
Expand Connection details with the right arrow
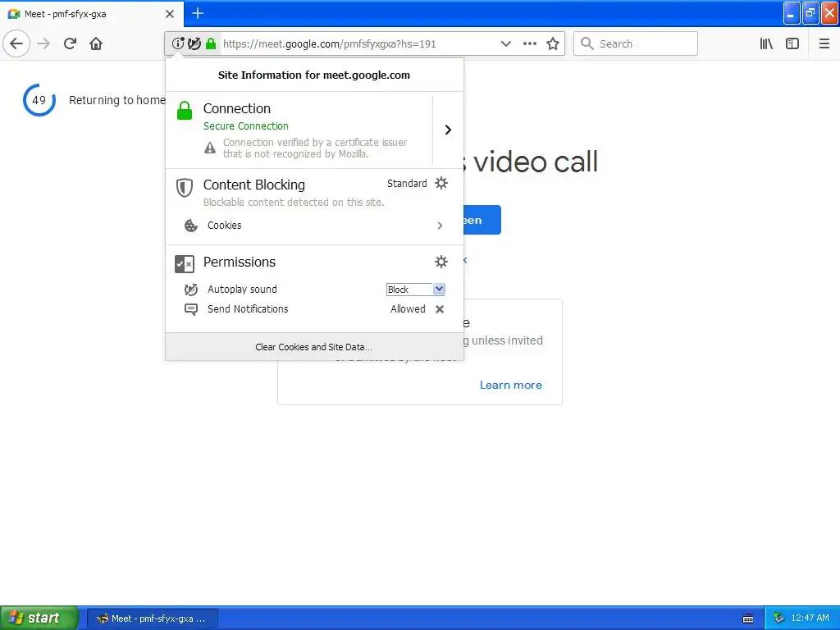448,130
